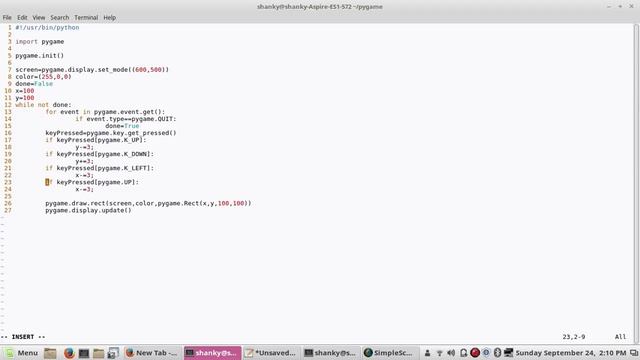
Task: Click 'color=(255,0,0)' on line 8
Action: tap(43, 77)
